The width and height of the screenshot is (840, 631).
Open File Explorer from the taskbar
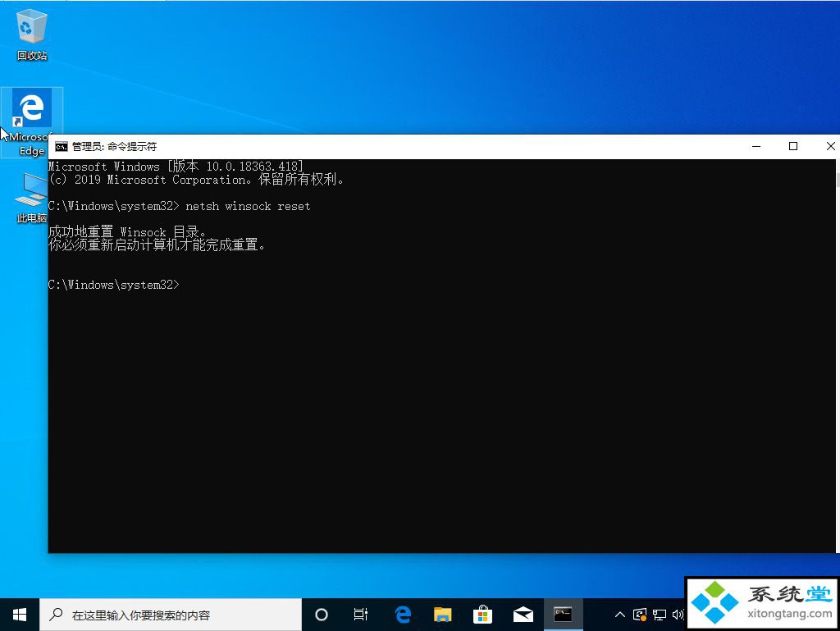tap(442, 615)
